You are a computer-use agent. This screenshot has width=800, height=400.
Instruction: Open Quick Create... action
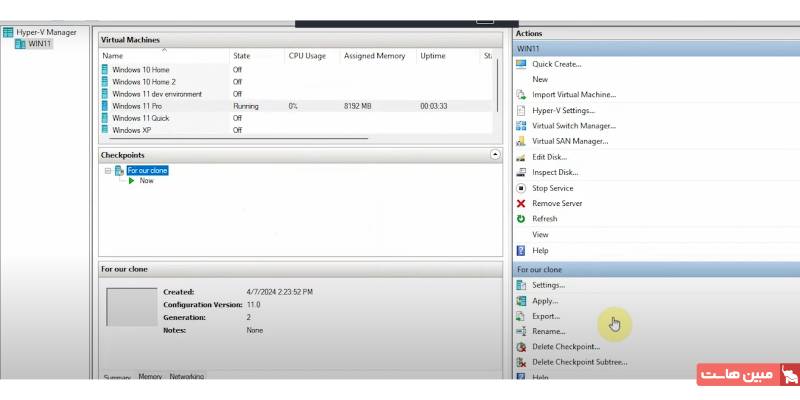pos(557,64)
